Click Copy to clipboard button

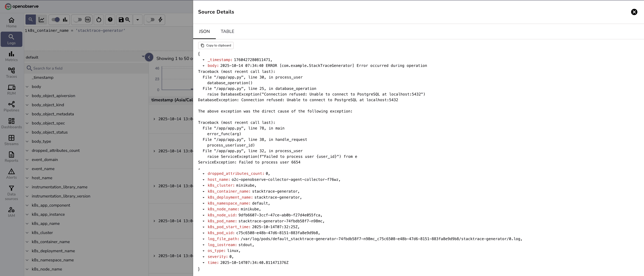pyautogui.click(x=216, y=45)
